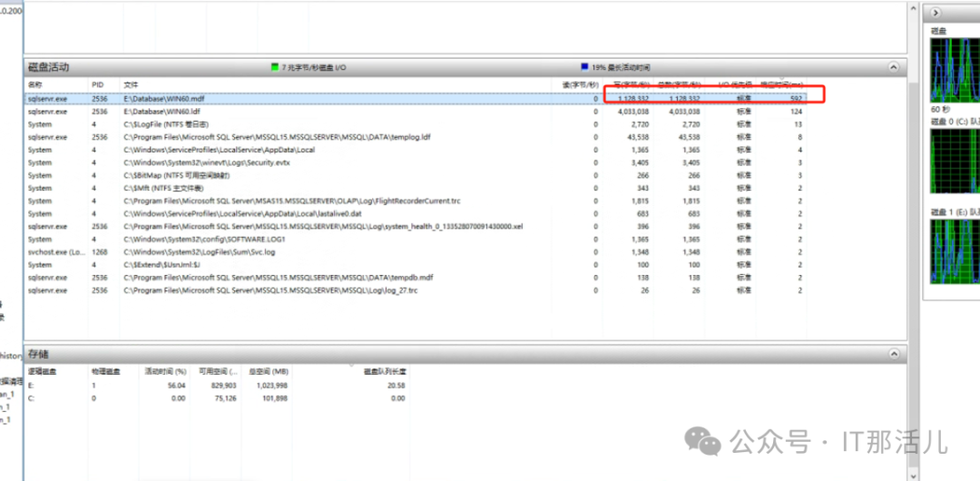Select the svchost.exe process name
The height and width of the screenshot is (481, 980).
(54, 252)
